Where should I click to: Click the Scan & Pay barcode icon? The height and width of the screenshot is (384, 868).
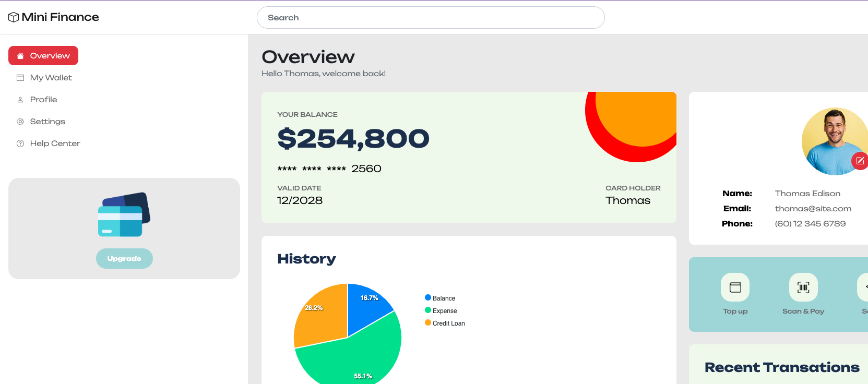pyautogui.click(x=803, y=287)
